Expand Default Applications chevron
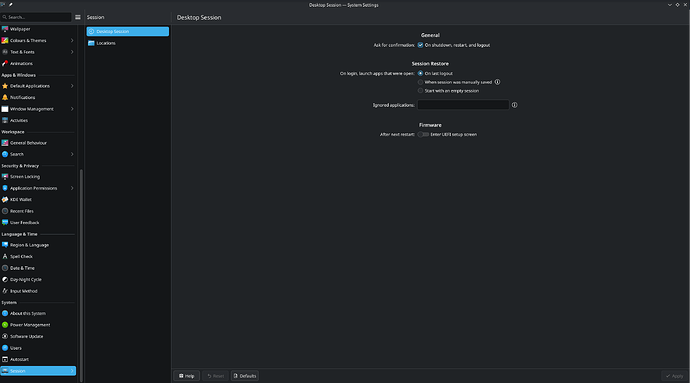690x383 pixels. pos(72,86)
